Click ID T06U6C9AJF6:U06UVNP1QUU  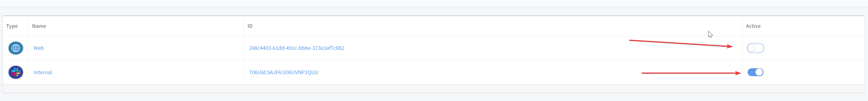coord(284,72)
